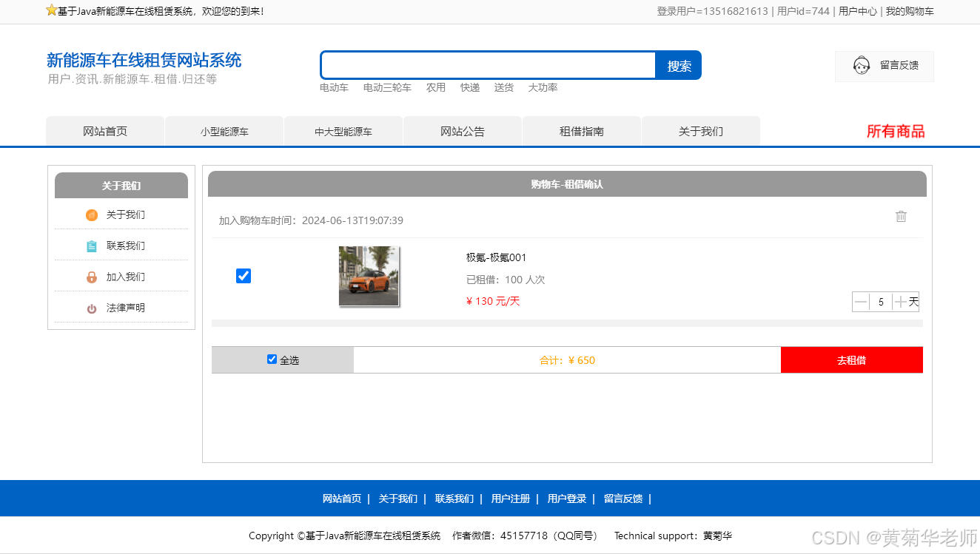Click inside the search input field

pos(487,65)
